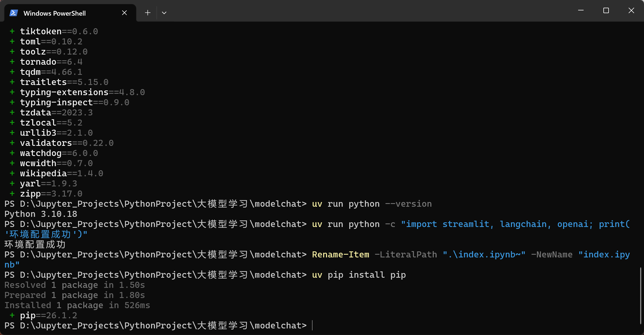Click the text 'typing-extensions==4.8.0'

pyautogui.click(x=82, y=92)
